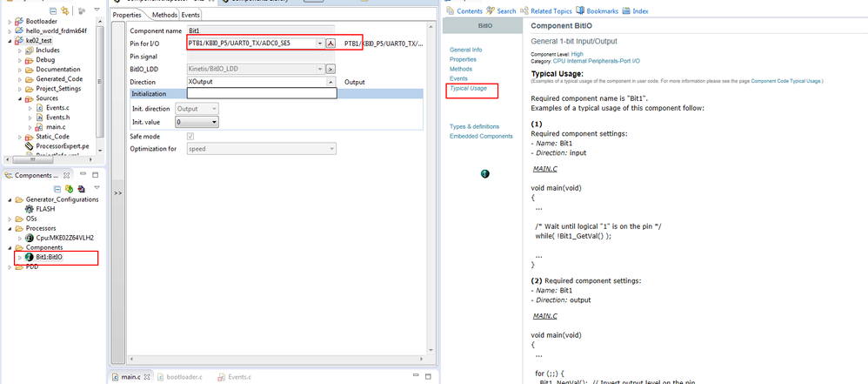Select the FLASH configuration gear icon
The height and width of the screenshot is (384, 868).
[x=30, y=210]
